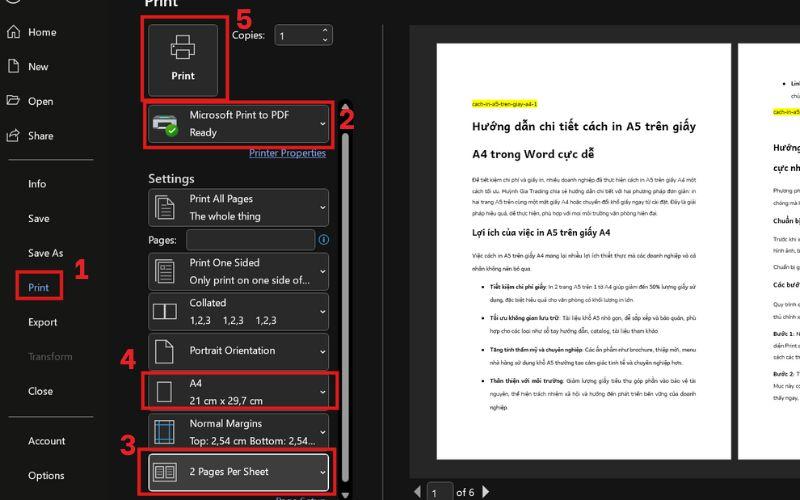Click the Print button with printer icon
This screenshot has width=800, height=500.
pyautogui.click(x=183, y=60)
